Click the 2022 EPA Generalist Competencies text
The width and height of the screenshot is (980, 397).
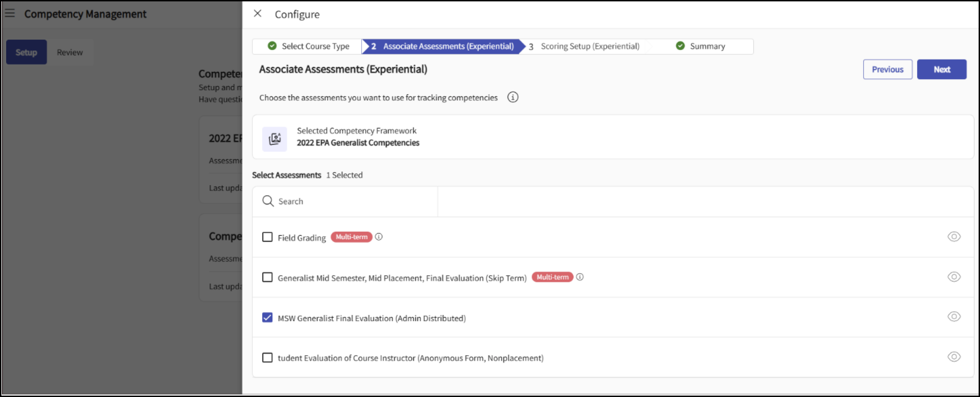(358, 143)
